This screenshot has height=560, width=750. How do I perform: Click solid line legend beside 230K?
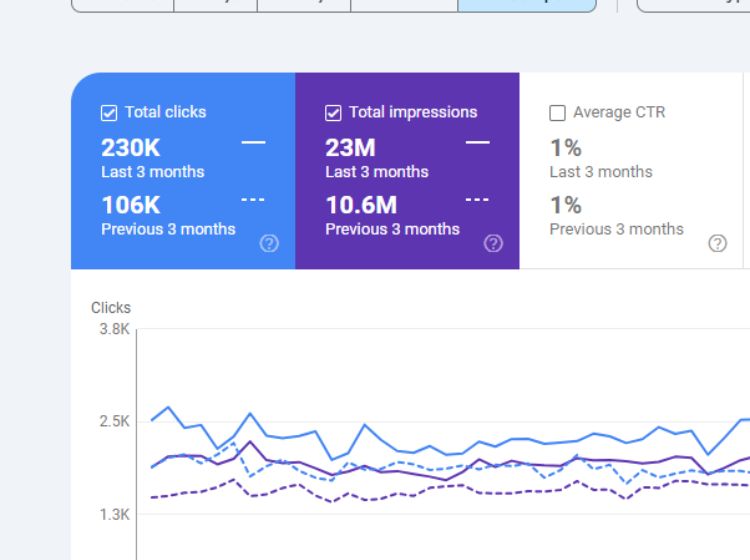click(253, 143)
